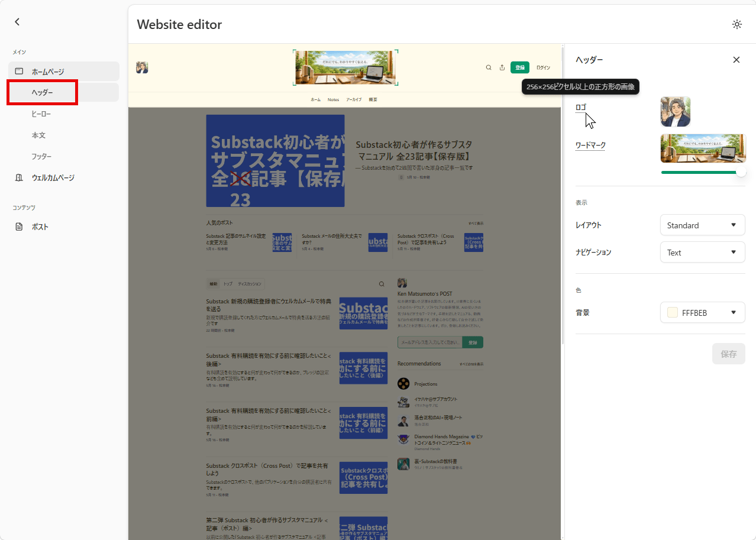Open the Projections recommendation
The image size is (756, 540).
click(x=426, y=384)
